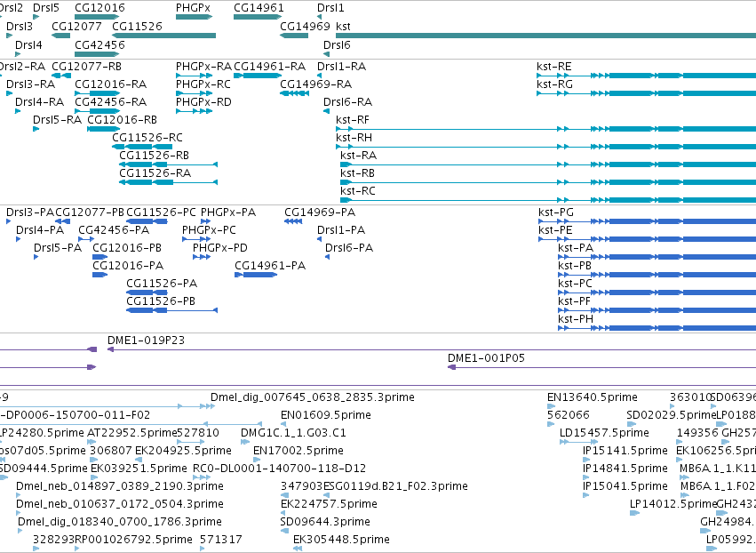The image size is (756, 553).
Task: Select transcript CG42456-RA
Action: click(111, 102)
